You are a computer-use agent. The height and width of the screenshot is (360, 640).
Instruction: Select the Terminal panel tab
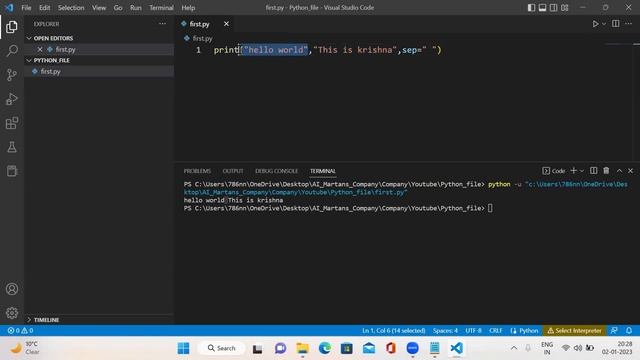[322, 171]
